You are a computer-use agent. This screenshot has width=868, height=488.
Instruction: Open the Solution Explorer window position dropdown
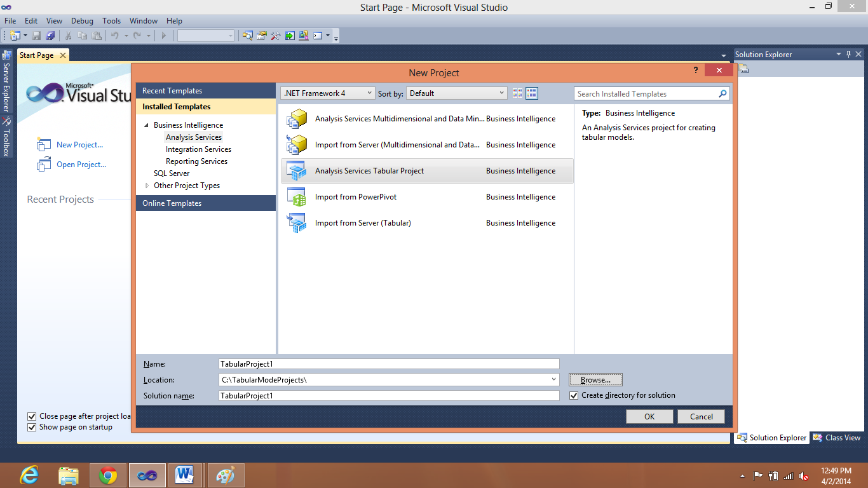tap(839, 55)
